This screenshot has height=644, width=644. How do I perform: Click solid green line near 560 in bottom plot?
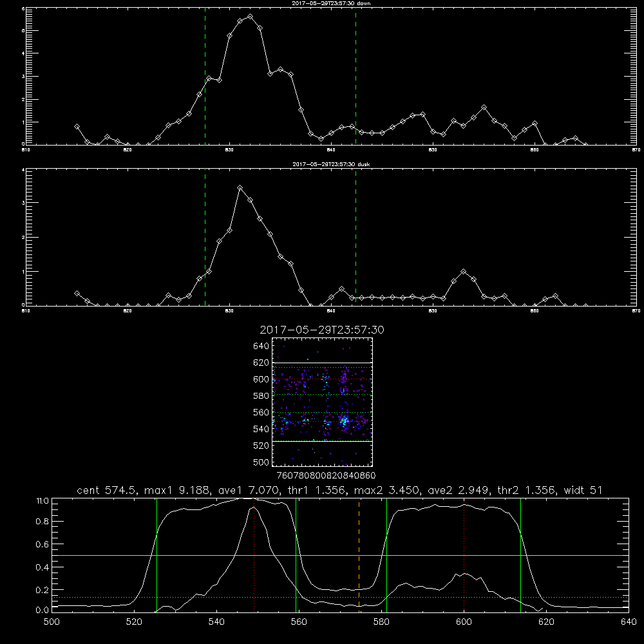tap(296, 554)
